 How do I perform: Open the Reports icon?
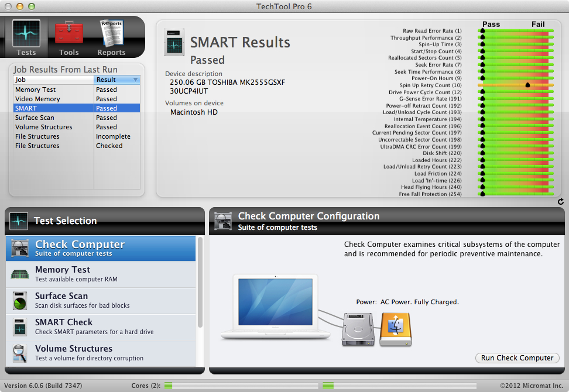[112, 33]
